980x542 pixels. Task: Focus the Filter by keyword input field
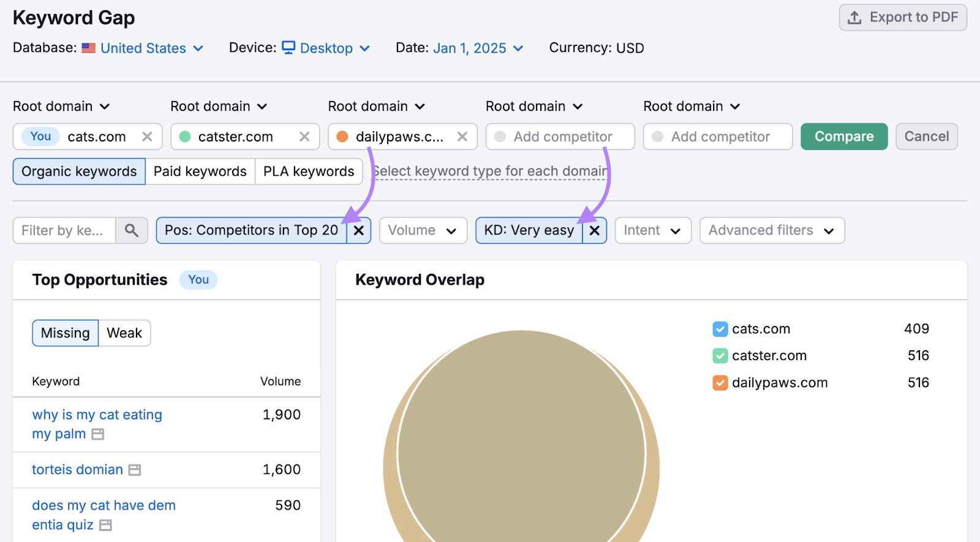64,230
